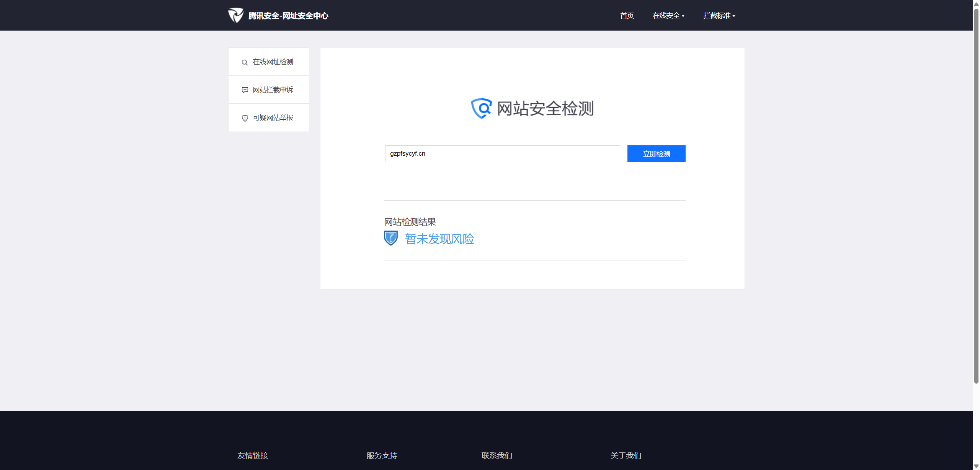
Task: Expand the 拦截标准 dropdown menu
Action: click(x=719, y=16)
